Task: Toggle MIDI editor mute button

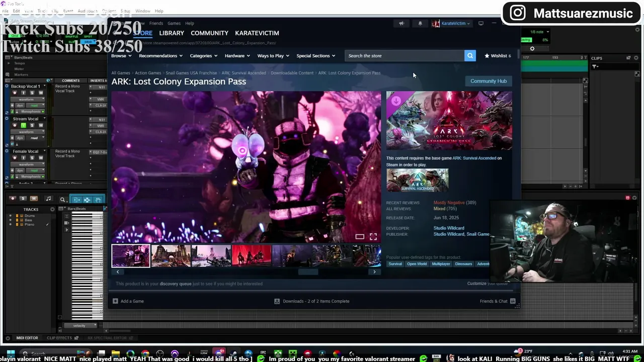Action: point(34,199)
